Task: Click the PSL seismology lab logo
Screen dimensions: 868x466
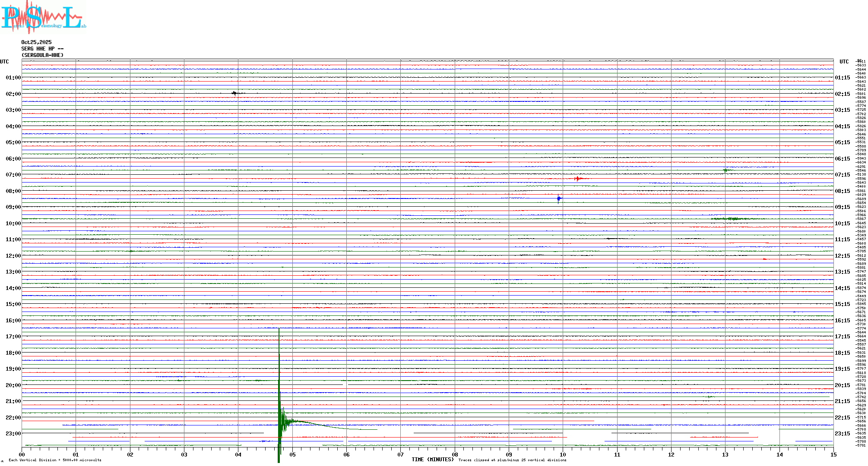Action: [43, 17]
